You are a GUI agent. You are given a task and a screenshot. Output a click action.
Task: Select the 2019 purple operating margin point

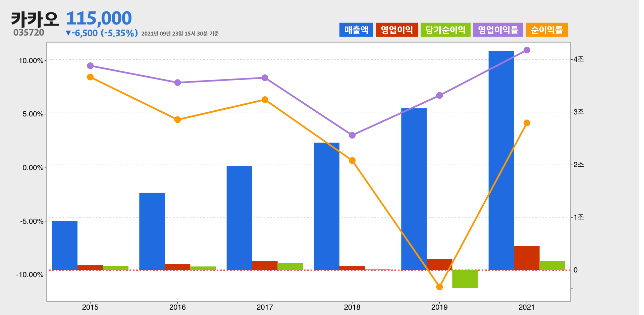point(440,96)
